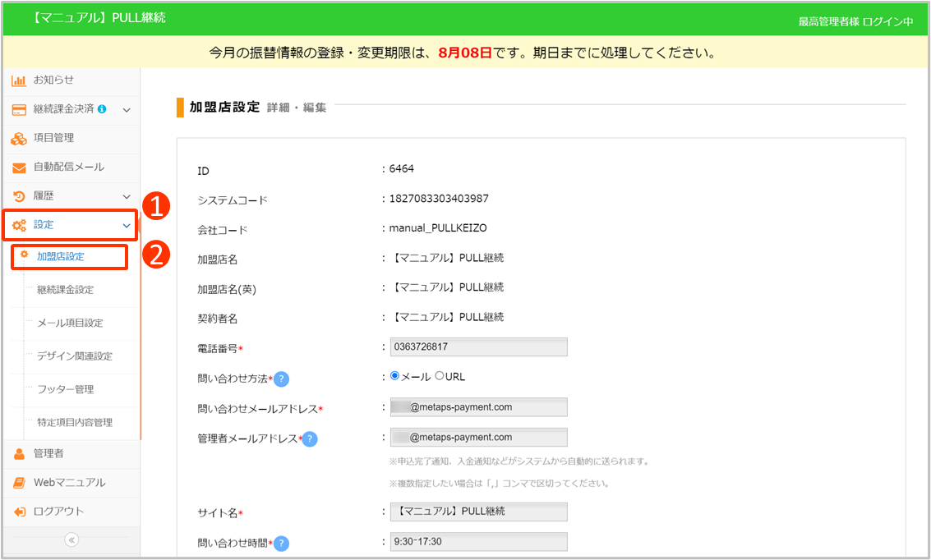Go to フッター管理 settings page
931x560 pixels.
point(65,389)
